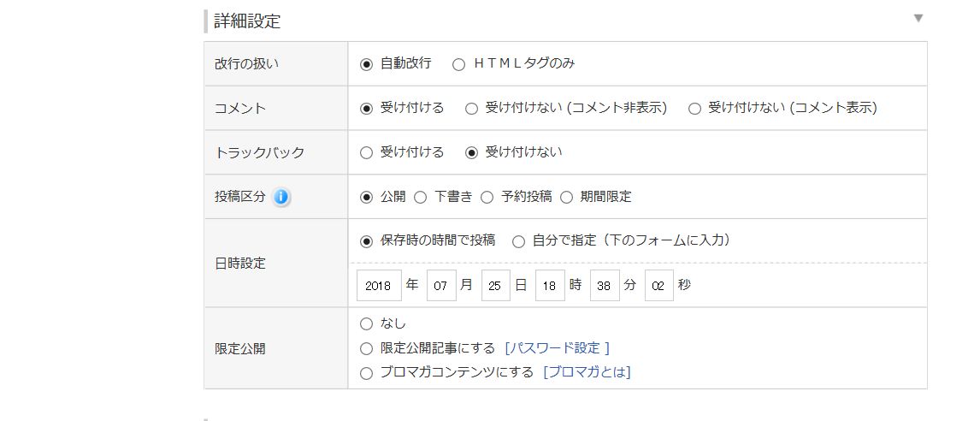980x421 pixels.
Task: Enable trackback 受け付ける option
Action: [366, 153]
